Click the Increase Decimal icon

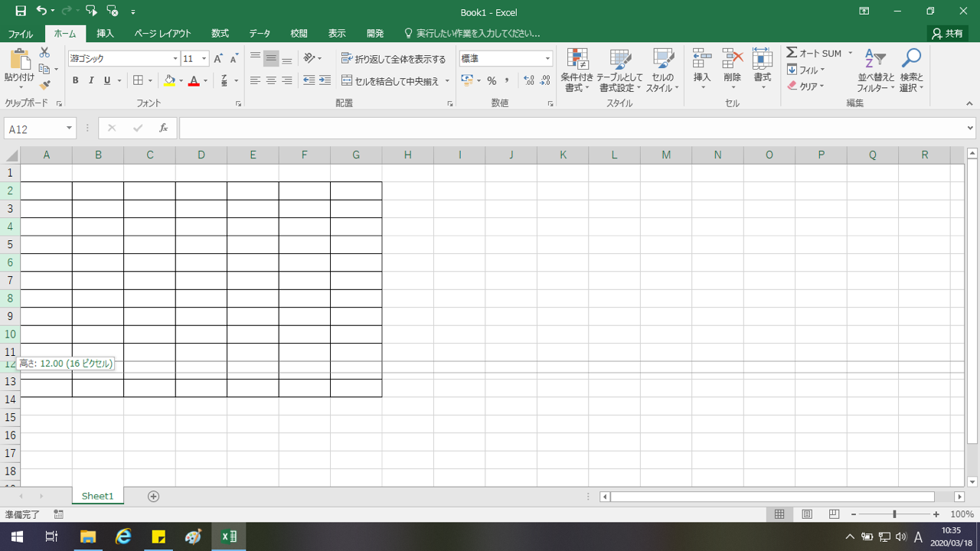click(528, 80)
